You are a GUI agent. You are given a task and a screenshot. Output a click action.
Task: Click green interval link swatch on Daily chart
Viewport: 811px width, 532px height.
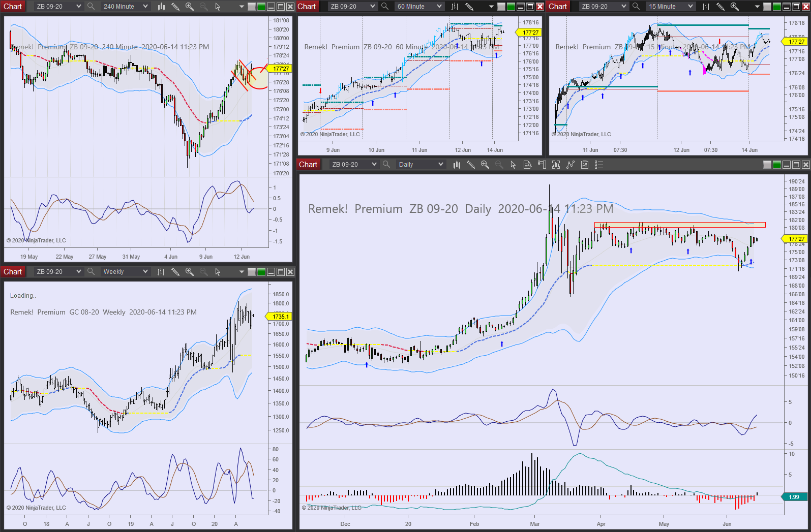coord(777,165)
